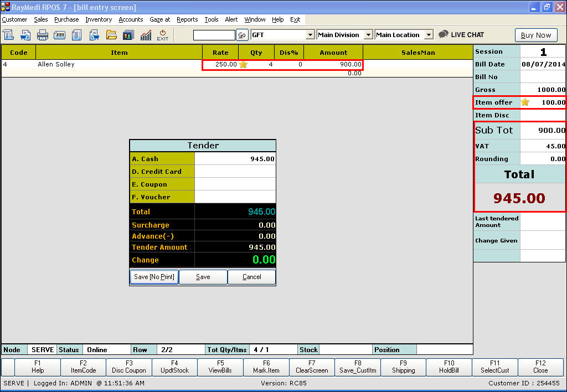Click the Bill No field
Image resolution: width=567 pixels, height=392 pixels.
click(543, 77)
